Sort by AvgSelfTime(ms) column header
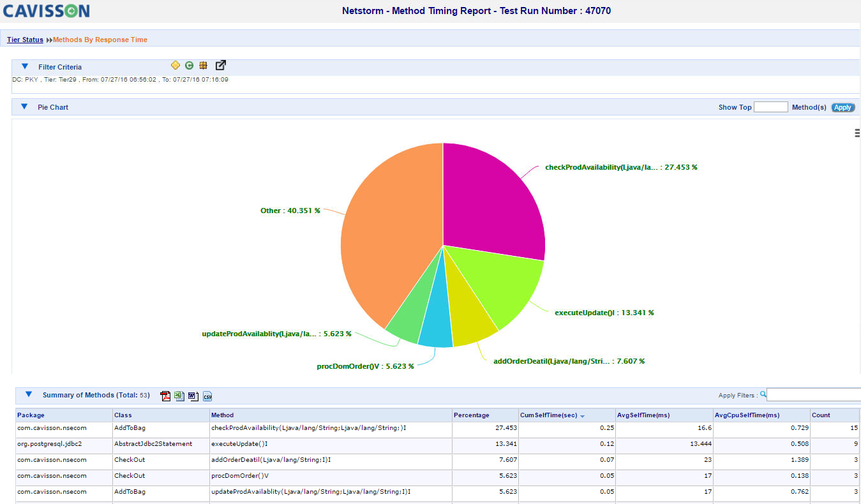The image size is (861, 504). tap(664, 415)
